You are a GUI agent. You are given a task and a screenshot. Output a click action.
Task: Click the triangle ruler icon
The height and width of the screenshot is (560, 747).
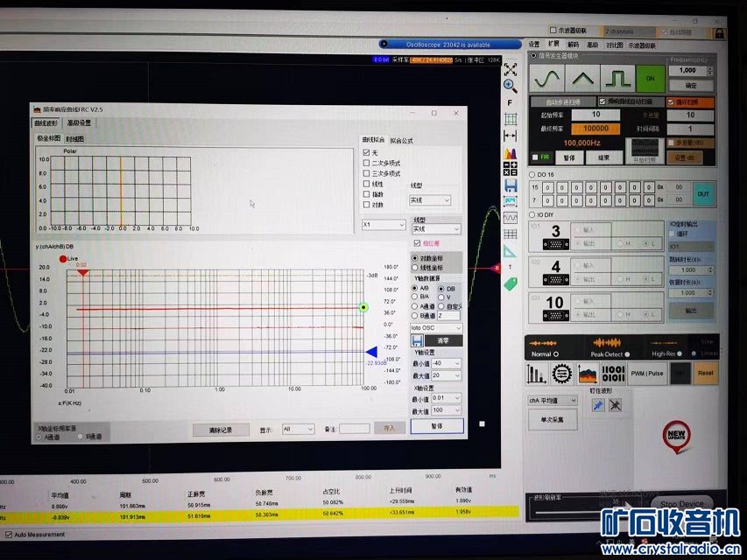510,251
